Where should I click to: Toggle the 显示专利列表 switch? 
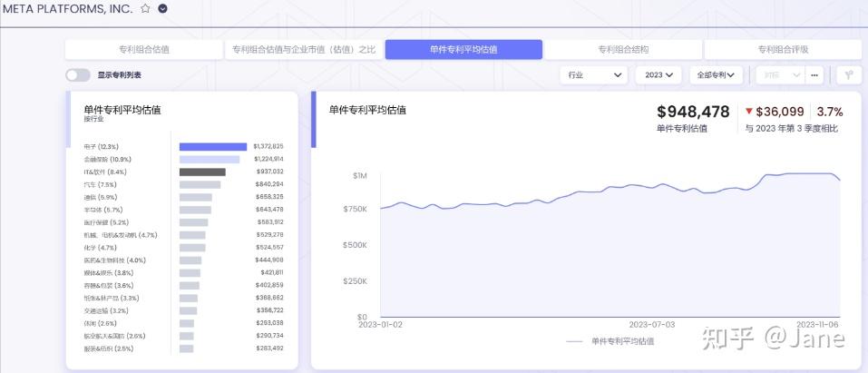coord(78,75)
